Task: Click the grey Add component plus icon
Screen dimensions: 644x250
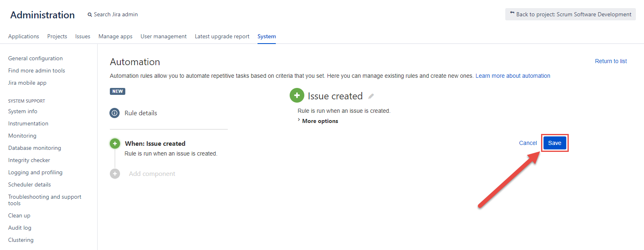Action: [115, 174]
